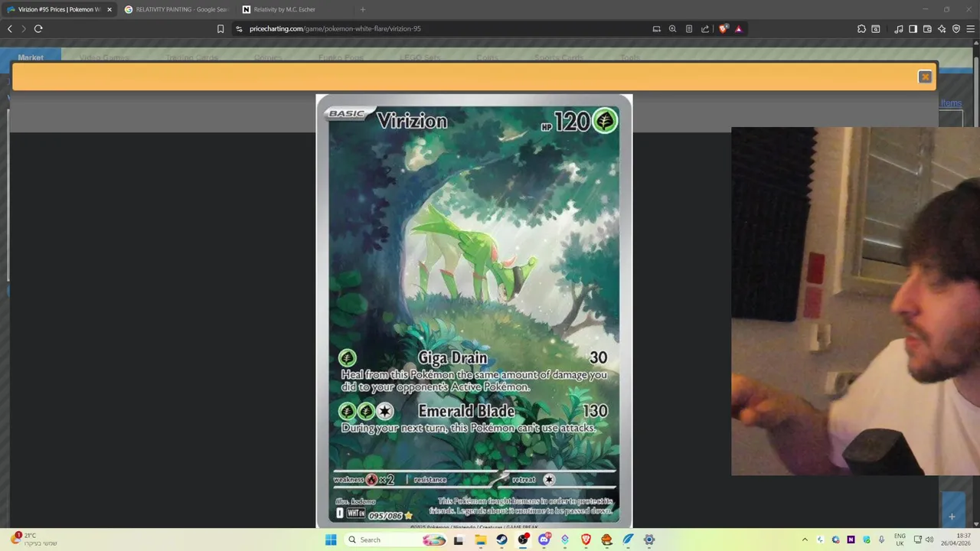Go forward with the toolbar arrow
Viewport: 980px width, 551px height.
[x=24, y=28]
